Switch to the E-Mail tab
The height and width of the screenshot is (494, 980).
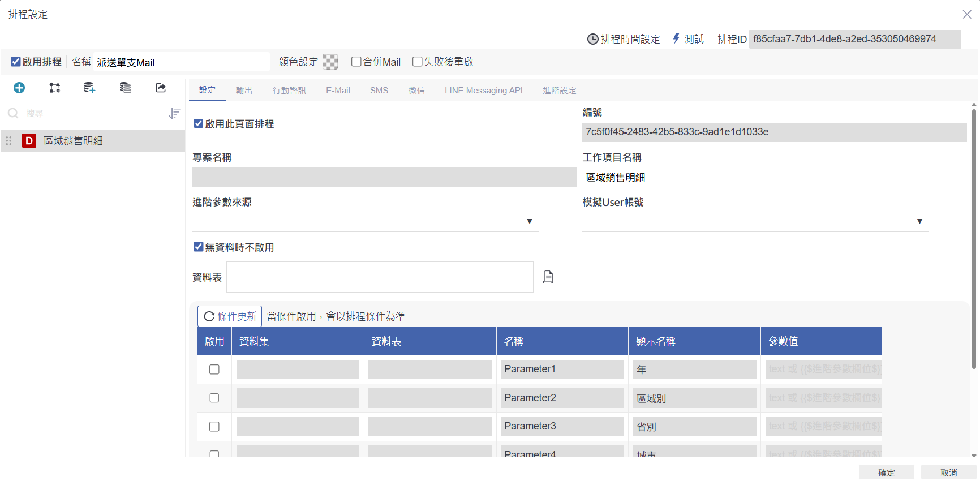338,91
